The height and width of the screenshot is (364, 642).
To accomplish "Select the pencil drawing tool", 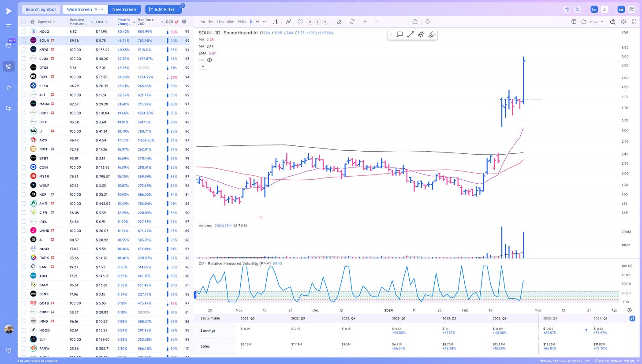I will [x=339, y=22].
